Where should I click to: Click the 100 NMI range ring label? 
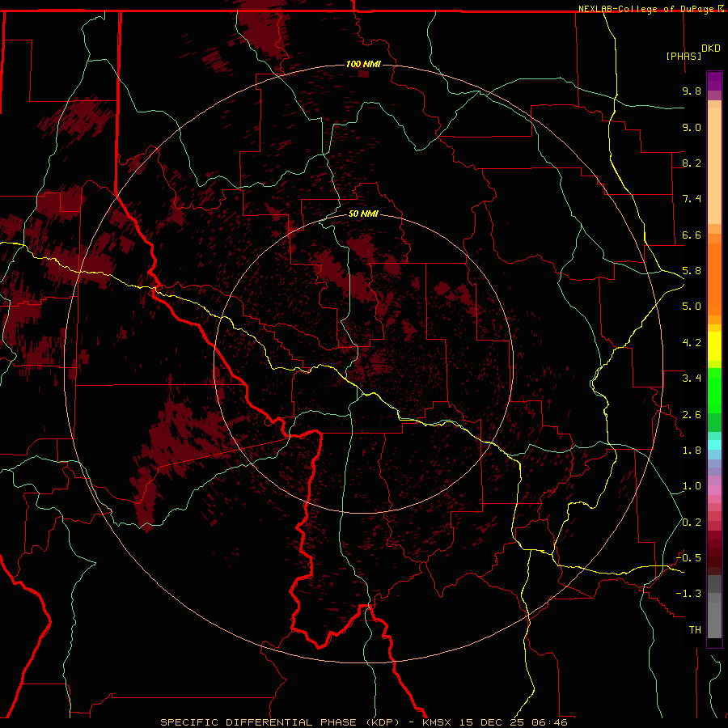pos(363,64)
